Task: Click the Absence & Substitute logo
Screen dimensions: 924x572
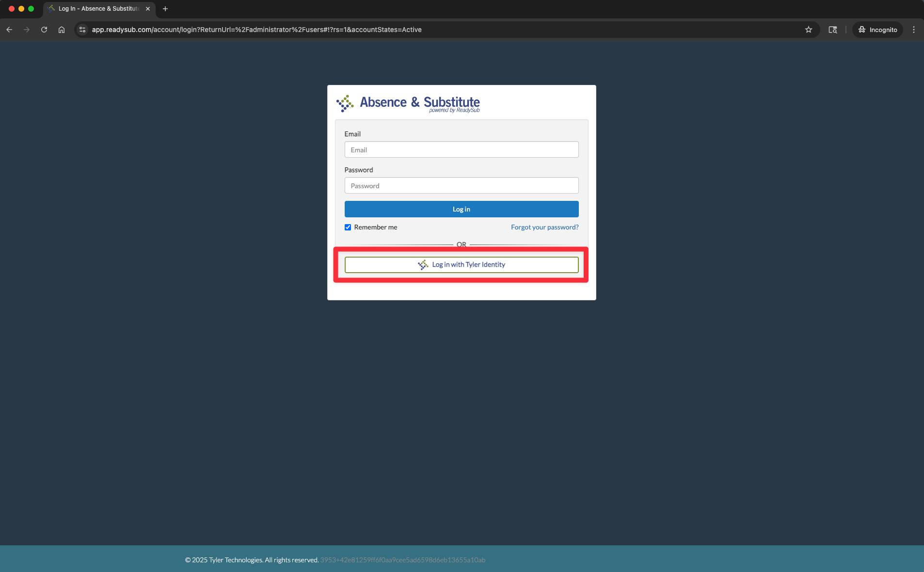Action: pyautogui.click(x=408, y=103)
